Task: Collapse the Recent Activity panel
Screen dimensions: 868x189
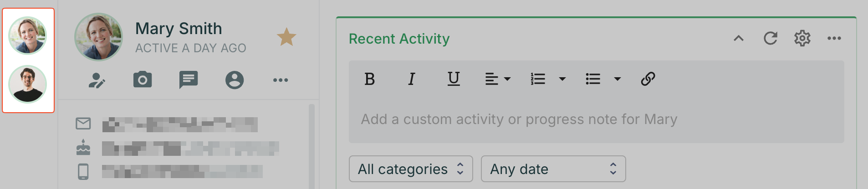Action: tap(739, 39)
